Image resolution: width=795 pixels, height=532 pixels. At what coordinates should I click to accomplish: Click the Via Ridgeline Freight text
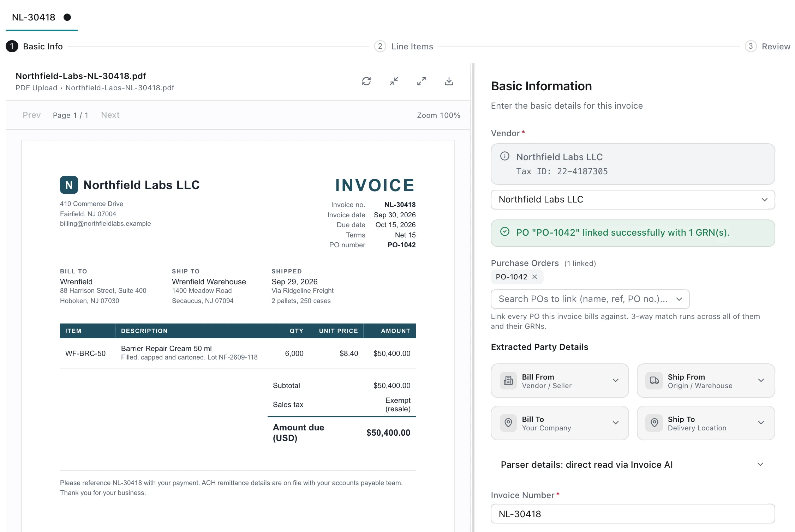[302, 291]
